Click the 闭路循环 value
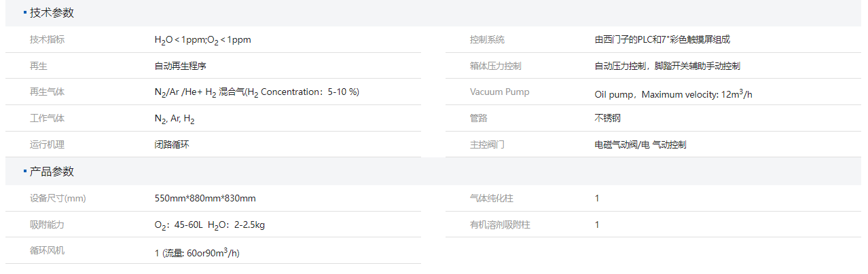Image resolution: width=868 pixels, height=274 pixels. pyautogui.click(x=172, y=144)
